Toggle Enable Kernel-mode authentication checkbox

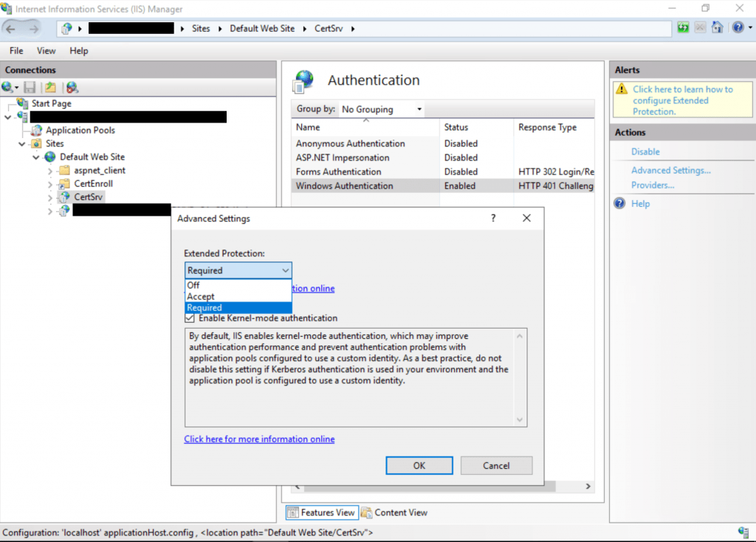coord(190,318)
